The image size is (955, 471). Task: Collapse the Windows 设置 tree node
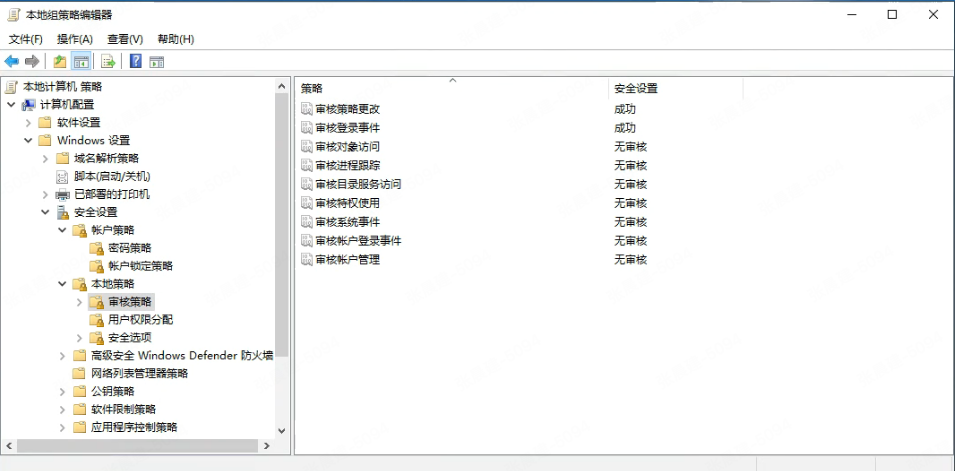(x=28, y=140)
